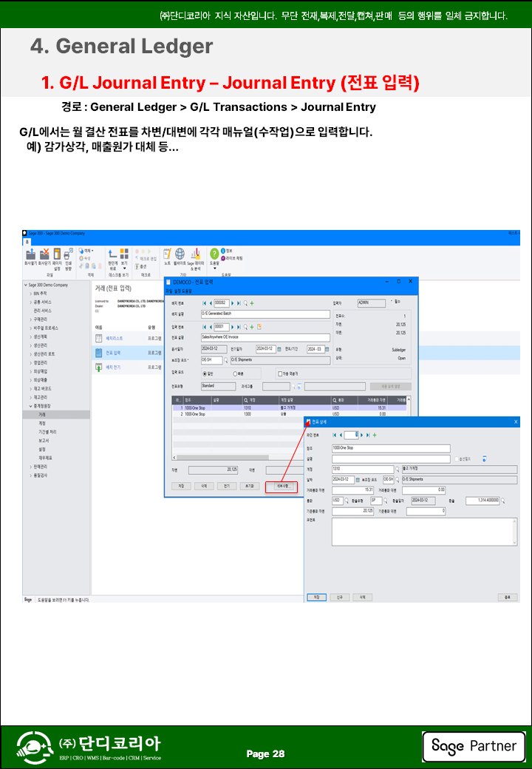Go to previous entry in 입력 번호 navigator

tap(211, 327)
